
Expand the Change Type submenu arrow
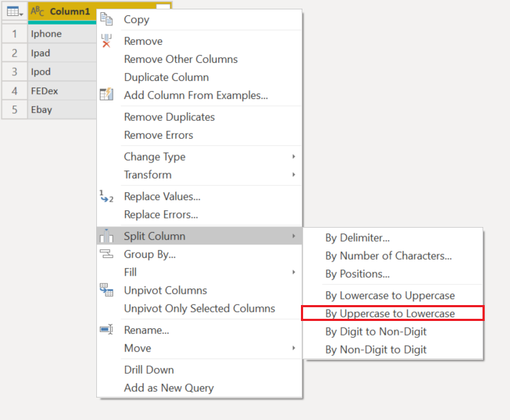click(294, 157)
